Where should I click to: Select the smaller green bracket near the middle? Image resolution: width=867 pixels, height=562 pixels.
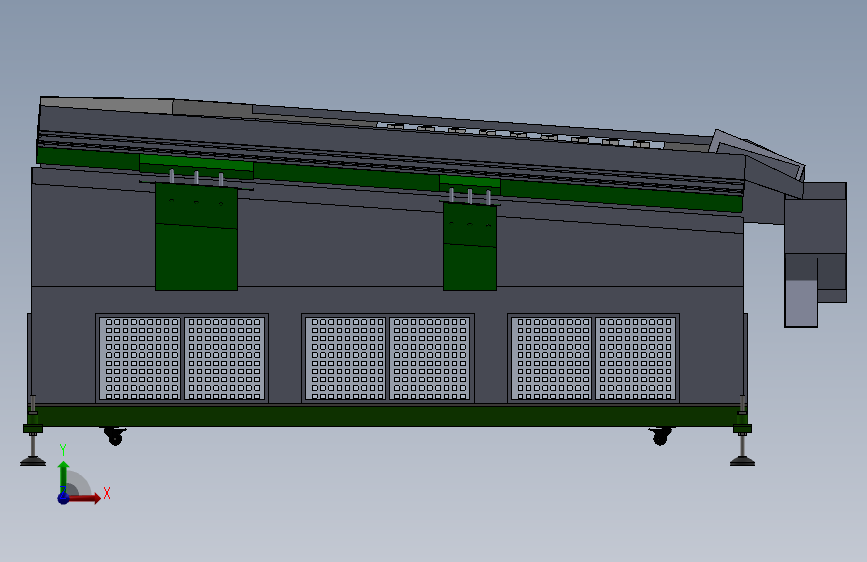click(470, 246)
